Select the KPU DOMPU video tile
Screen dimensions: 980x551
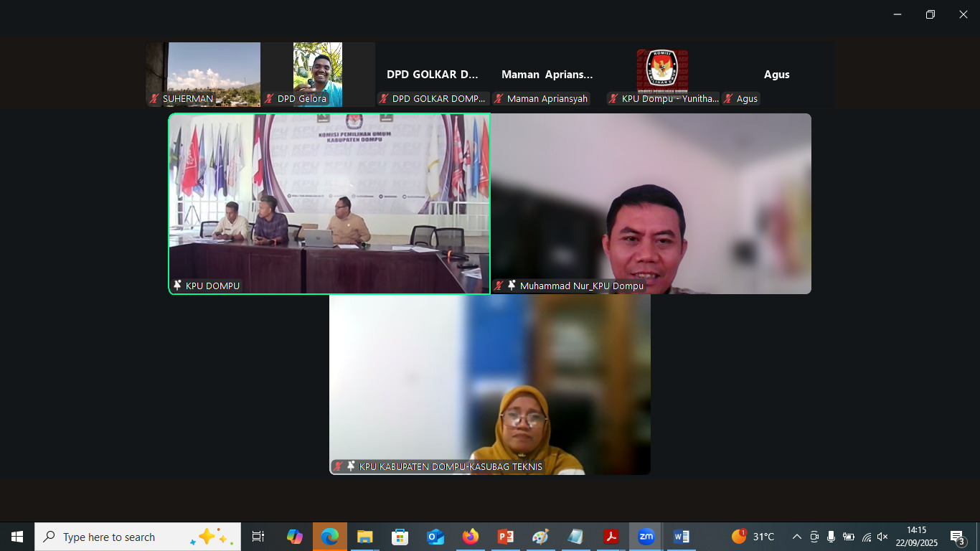[x=329, y=203]
